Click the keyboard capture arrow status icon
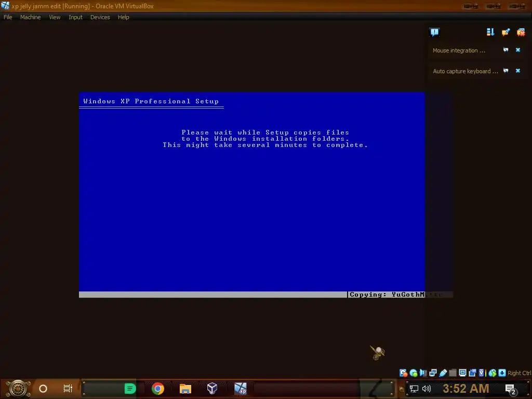The height and width of the screenshot is (399, 532). click(502, 373)
